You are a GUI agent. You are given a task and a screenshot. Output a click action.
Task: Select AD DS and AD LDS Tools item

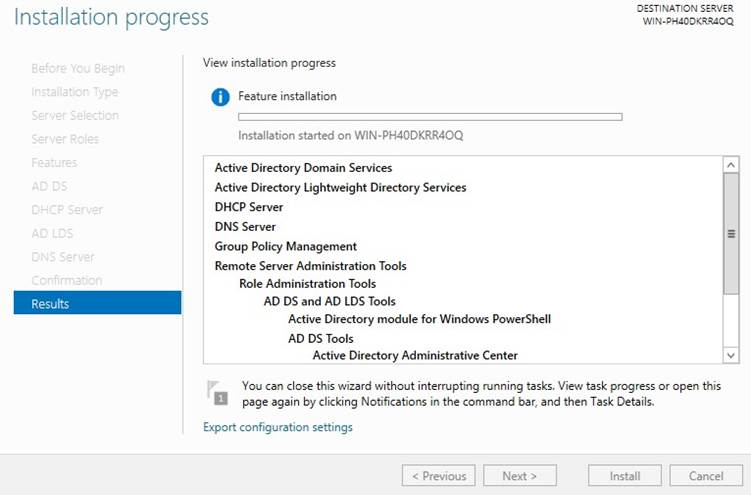point(330,302)
